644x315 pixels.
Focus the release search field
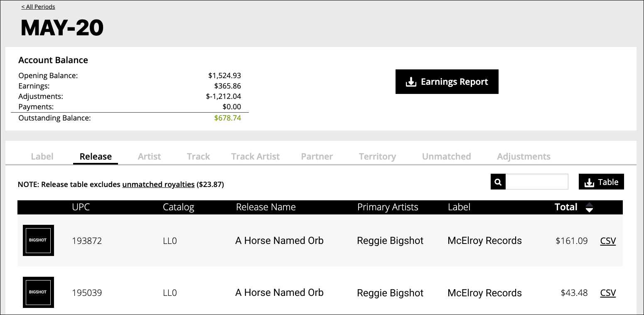coord(536,182)
